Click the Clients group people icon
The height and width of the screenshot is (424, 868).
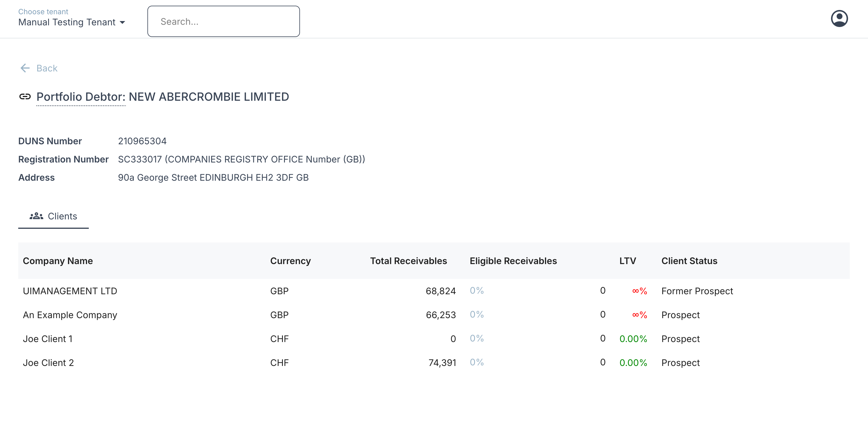click(36, 216)
